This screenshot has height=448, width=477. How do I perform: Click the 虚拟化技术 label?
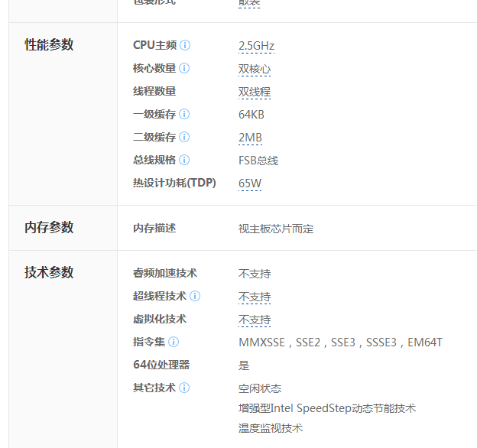[160, 319]
